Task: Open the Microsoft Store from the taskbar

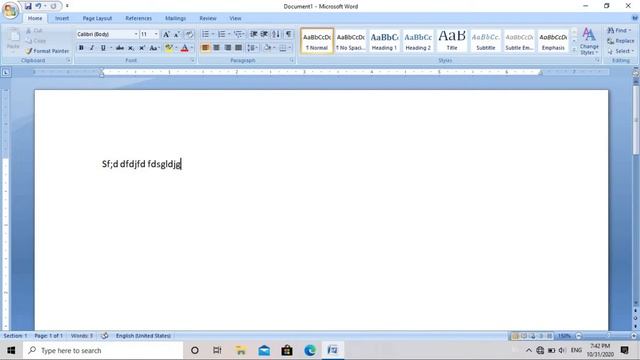Action: coord(287,350)
